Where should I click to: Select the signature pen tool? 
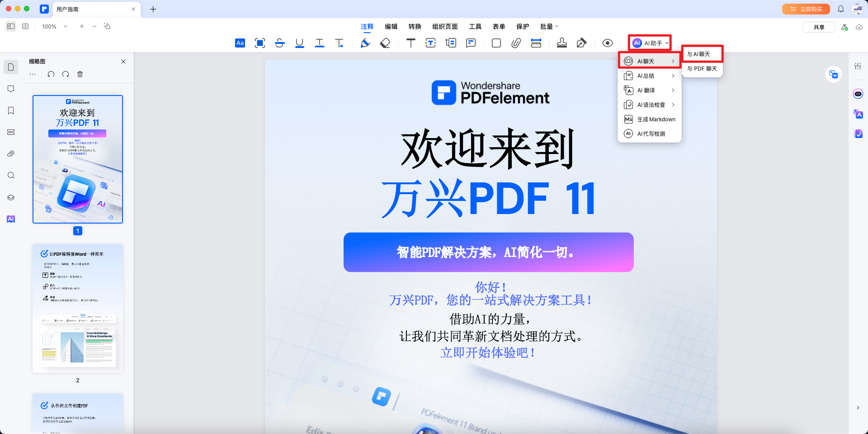coord(582,43)
